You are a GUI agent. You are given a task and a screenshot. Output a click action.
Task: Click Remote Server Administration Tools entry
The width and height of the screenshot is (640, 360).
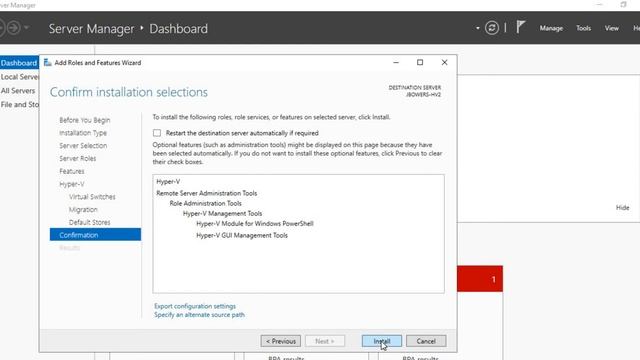pyautogui.click(x=207, y=193)
